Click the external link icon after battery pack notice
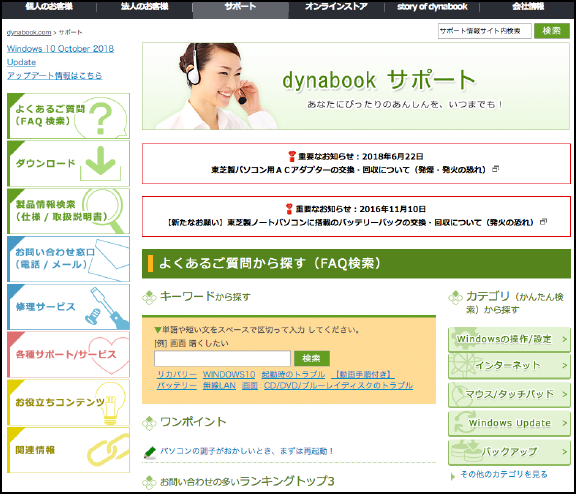This screenshot has height=494, width=576. pos(543,222)
